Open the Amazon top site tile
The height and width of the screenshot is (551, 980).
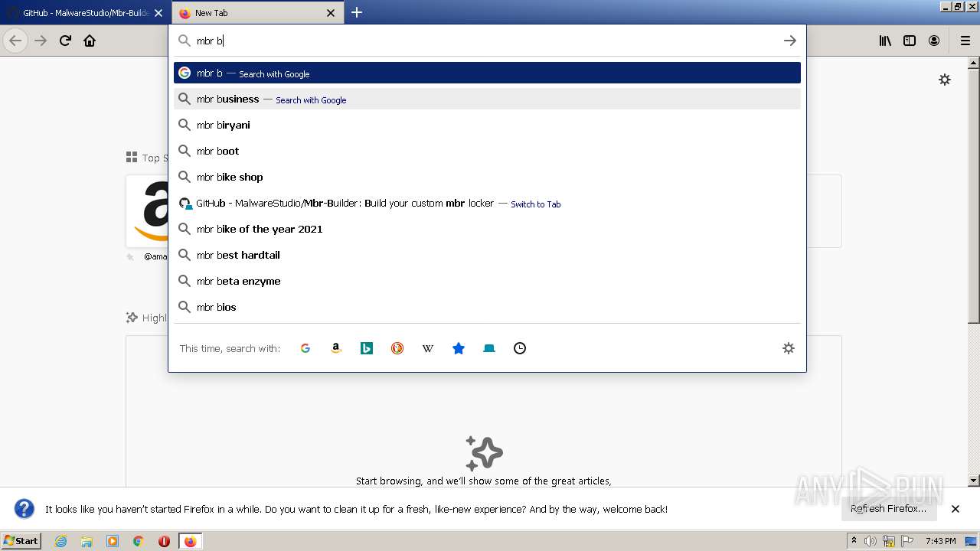pyautogui.click(x=147, y=211)
